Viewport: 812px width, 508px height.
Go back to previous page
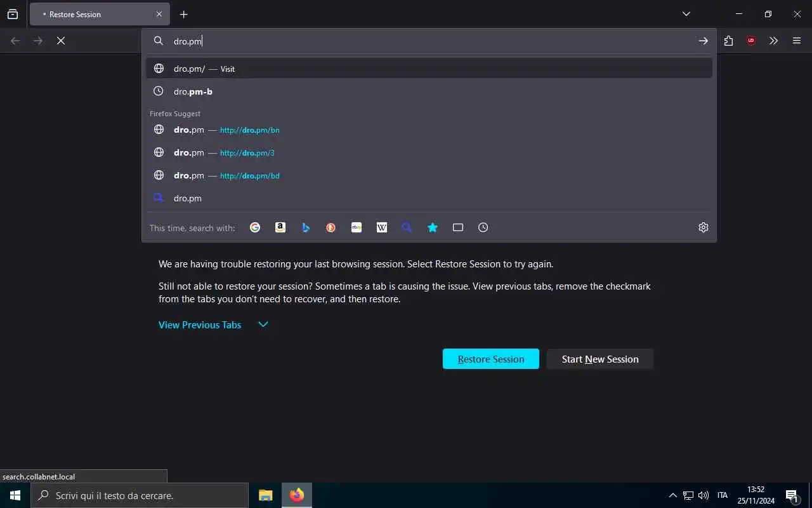(x=15, y=41)
